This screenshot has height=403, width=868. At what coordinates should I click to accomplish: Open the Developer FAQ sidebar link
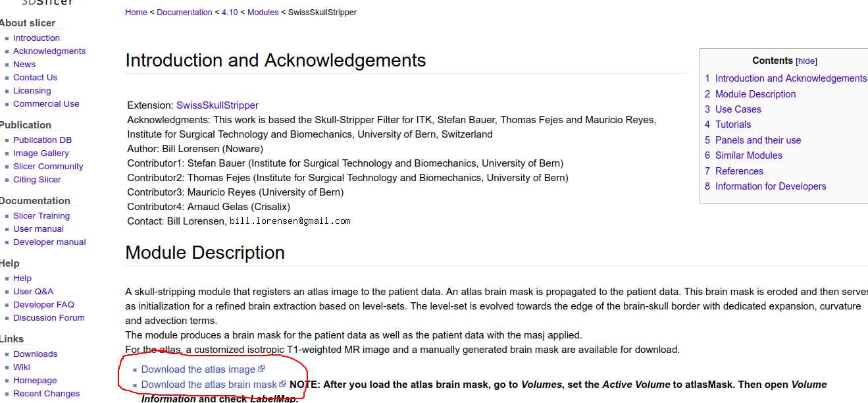click(x=43, y=305)
